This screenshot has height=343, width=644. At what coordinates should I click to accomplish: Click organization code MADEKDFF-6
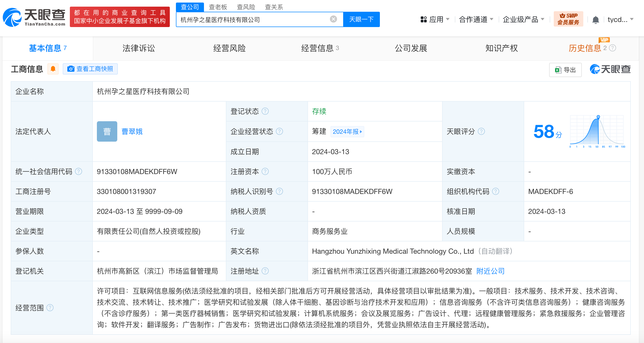(x=550, y=191)
